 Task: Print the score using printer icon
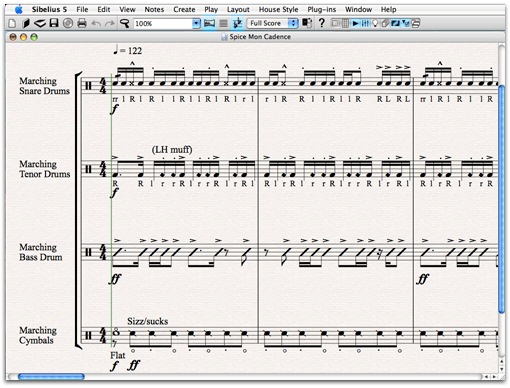pyautogui.click(x=82, y=23)
